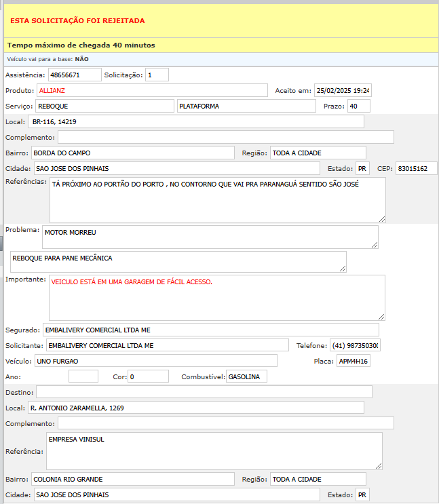
Task: Click the Serviço field containing REBOQUE
Action: (104, 106)
